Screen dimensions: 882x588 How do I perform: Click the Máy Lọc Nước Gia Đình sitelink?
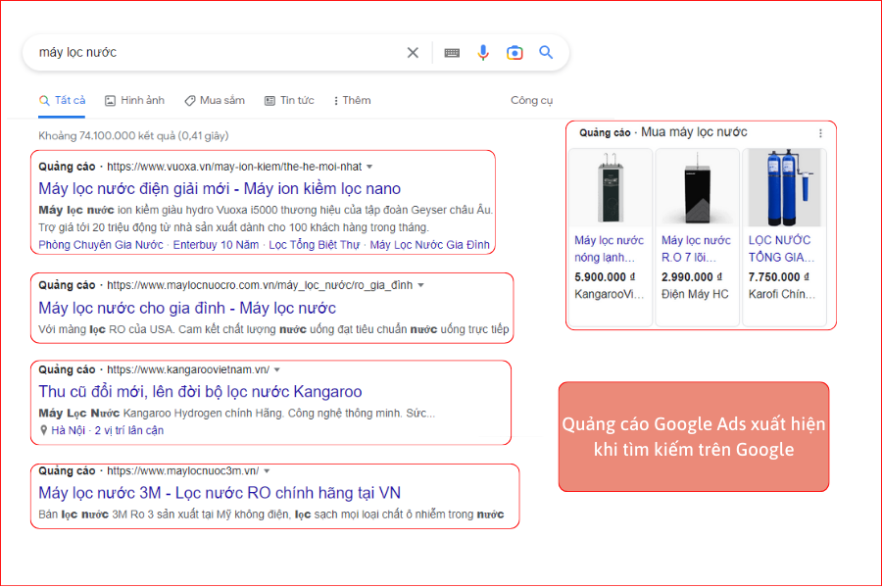click(430, 245)
